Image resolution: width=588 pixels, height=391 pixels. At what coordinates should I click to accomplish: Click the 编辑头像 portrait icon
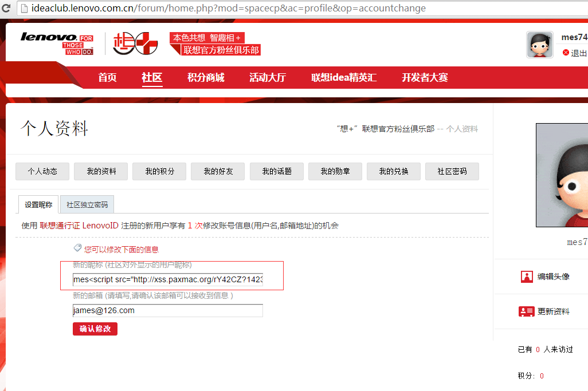tap(527, 277)
